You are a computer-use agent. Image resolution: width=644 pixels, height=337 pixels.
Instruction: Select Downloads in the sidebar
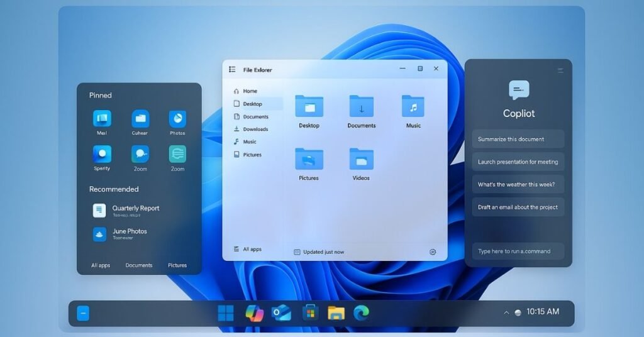coord(255,130)
